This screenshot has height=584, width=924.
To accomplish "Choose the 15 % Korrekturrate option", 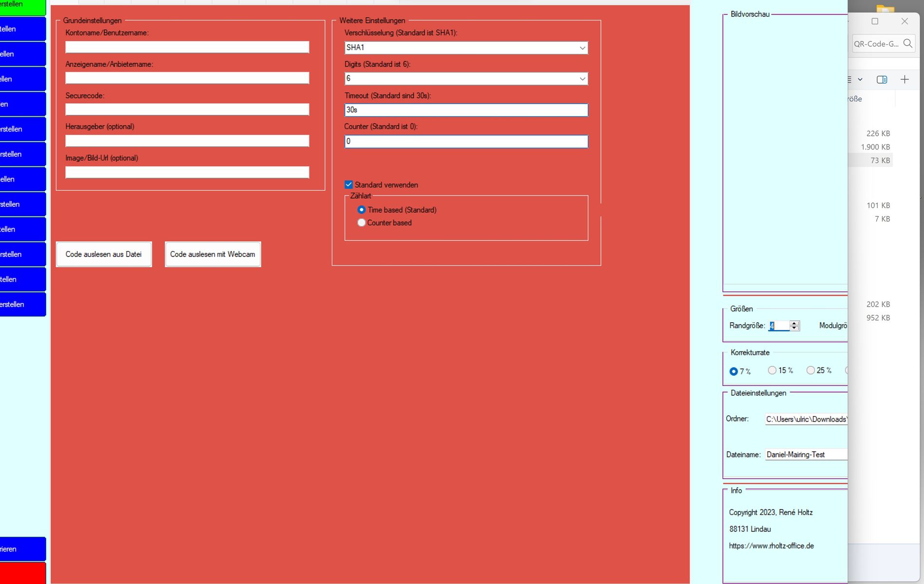I will (772, 370).
